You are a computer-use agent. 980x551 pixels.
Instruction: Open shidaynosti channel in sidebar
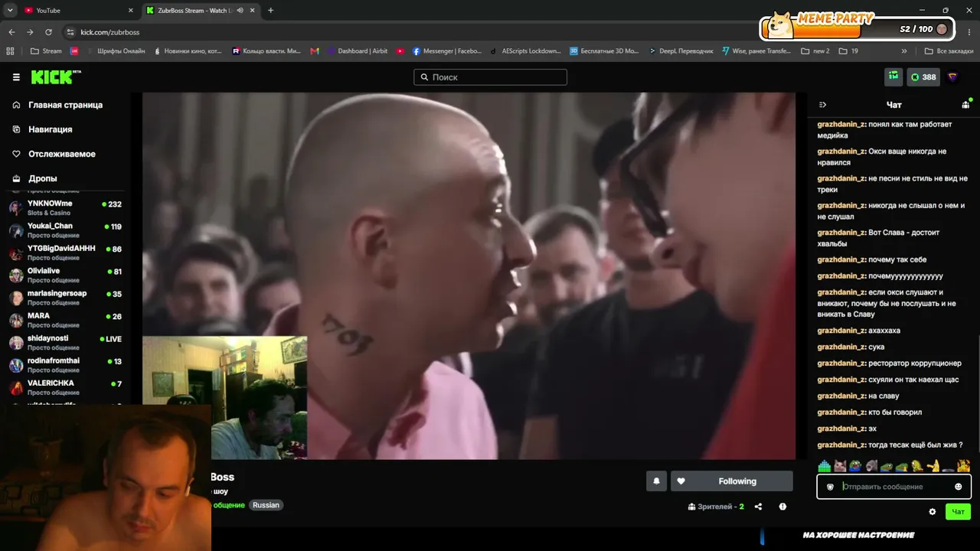[x=65, y=342]
